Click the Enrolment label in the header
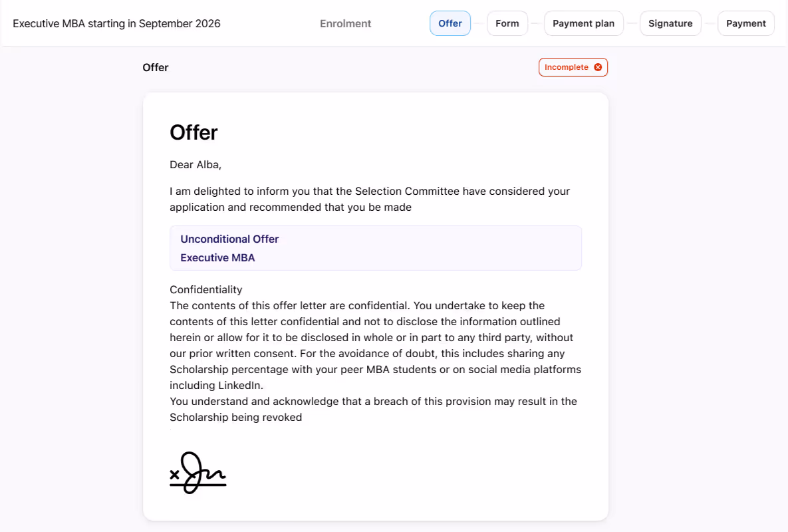Screen dimensions: 788x532 [x=345, y=23]
